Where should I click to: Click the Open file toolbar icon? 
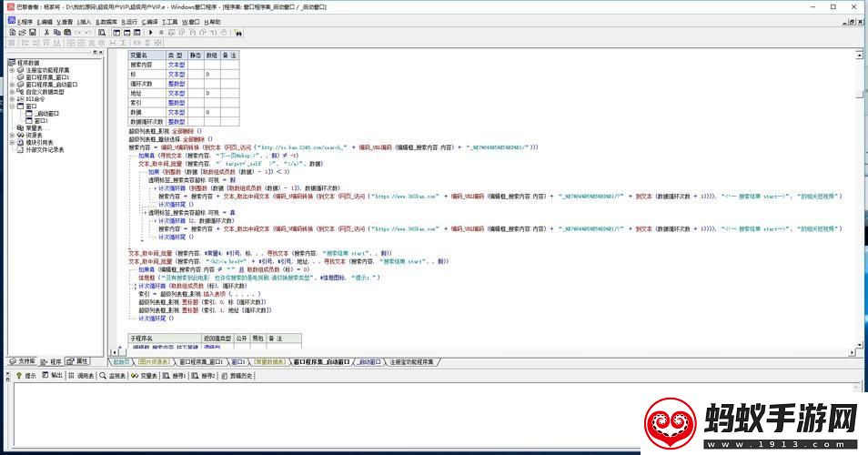[22, 33]
